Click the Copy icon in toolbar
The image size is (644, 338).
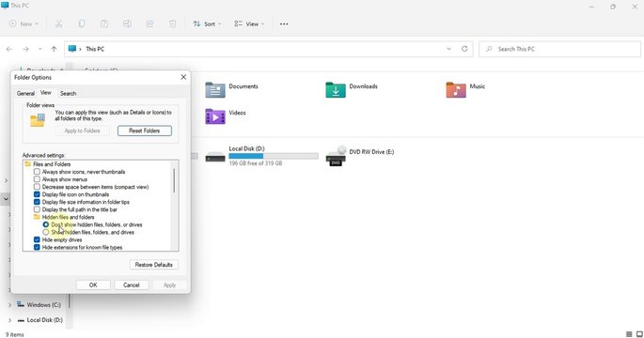point(81,23)
